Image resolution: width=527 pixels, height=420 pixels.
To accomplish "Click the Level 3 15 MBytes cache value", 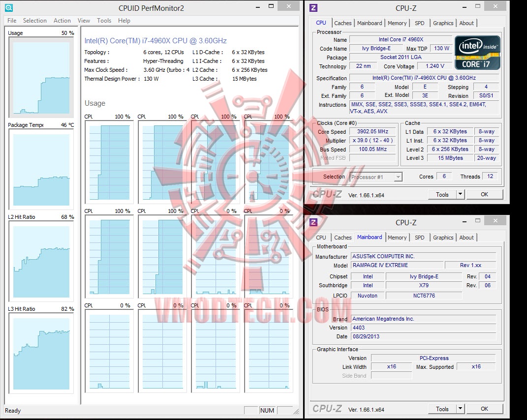I will tap(450, 158).
